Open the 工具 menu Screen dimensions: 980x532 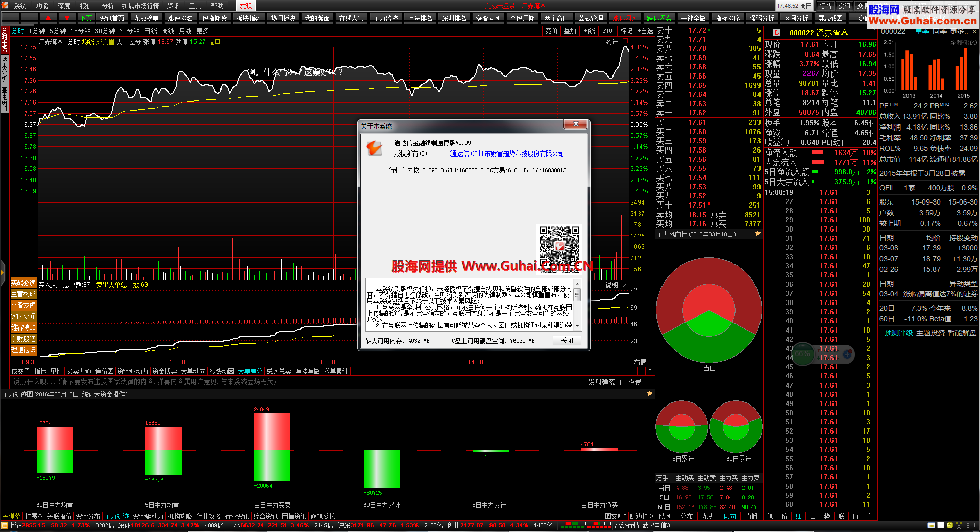point(195,6)
